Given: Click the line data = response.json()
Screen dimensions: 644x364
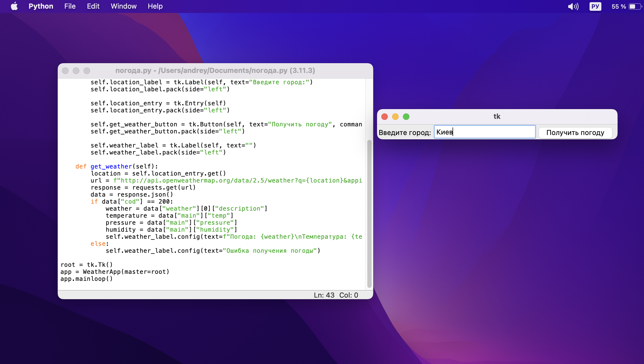Looking at the screenshot, I should click(x=132, y=194).
